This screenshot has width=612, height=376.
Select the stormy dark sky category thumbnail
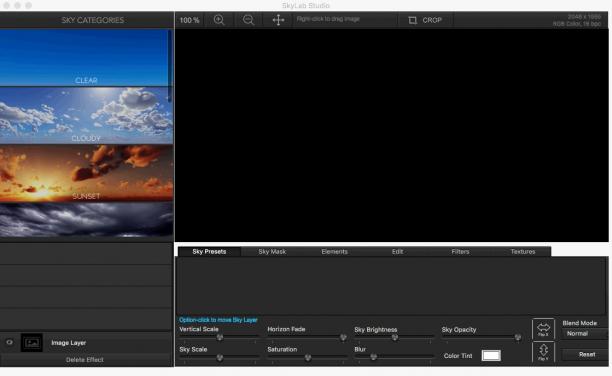click(x=86, y=220)
